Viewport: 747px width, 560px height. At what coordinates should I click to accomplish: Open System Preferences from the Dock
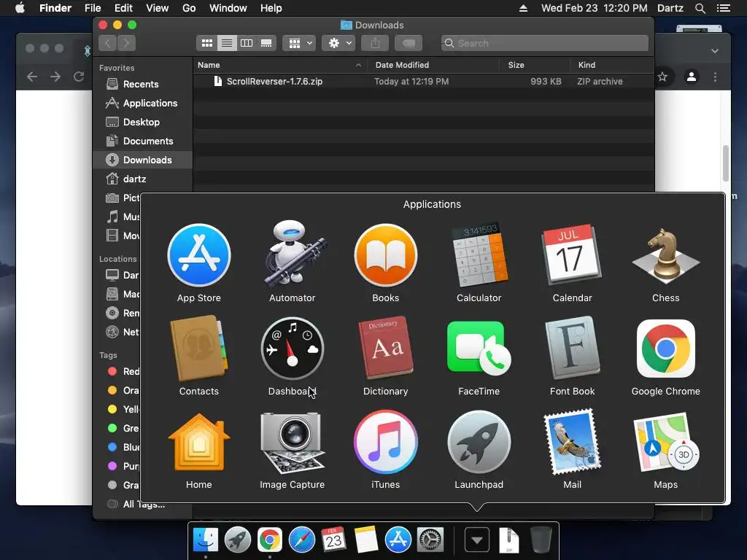pos(430,540)
